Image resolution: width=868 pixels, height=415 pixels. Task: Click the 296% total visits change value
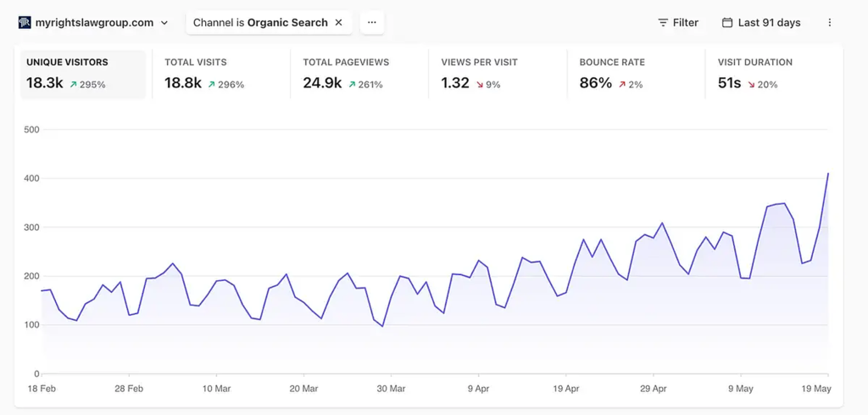tap(225, 85)
